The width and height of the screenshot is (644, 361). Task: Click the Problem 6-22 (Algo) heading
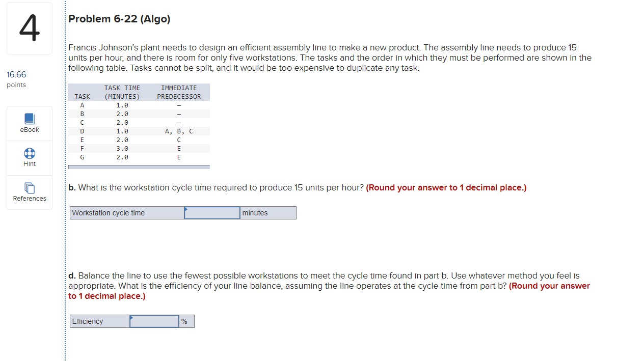[x=119, y=19]
